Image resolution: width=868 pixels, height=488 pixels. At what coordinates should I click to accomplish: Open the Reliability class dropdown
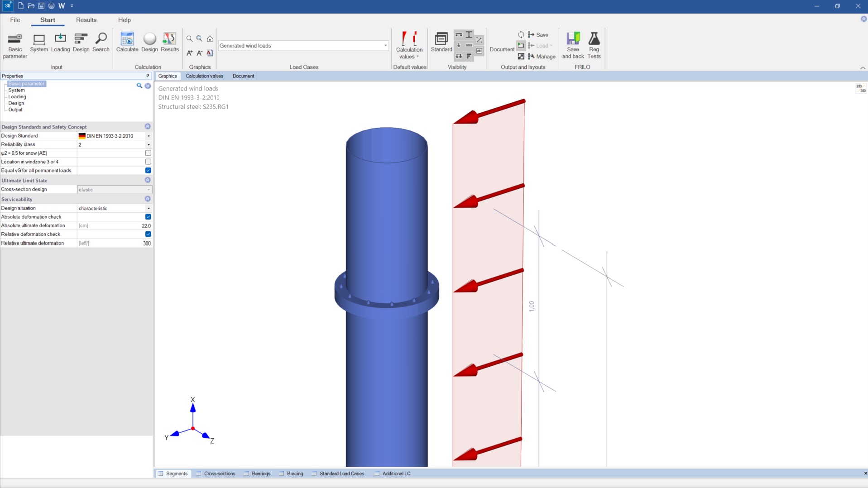[x=149, y=144]
